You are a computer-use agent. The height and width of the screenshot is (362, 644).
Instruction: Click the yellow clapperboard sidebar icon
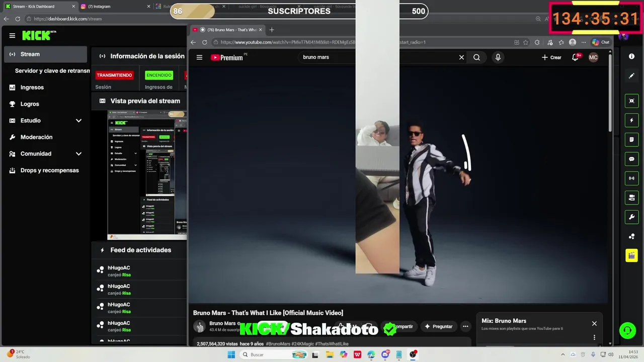[631, 255]
